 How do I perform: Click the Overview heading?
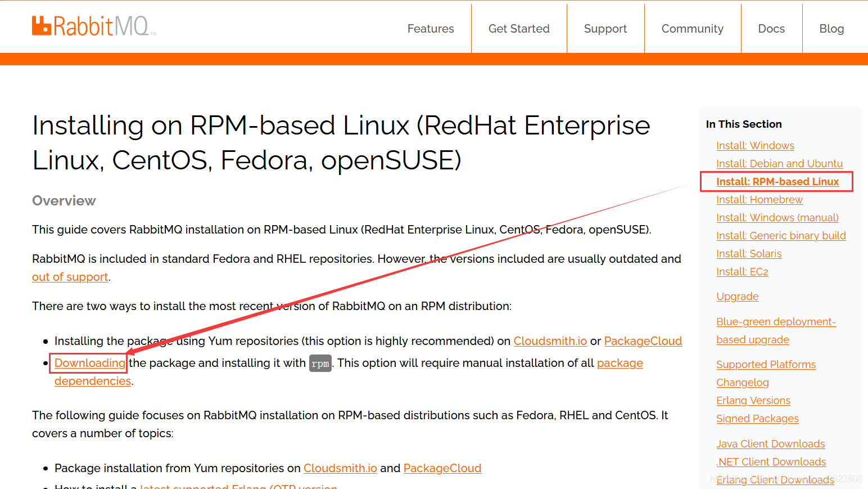click(64, 201)
